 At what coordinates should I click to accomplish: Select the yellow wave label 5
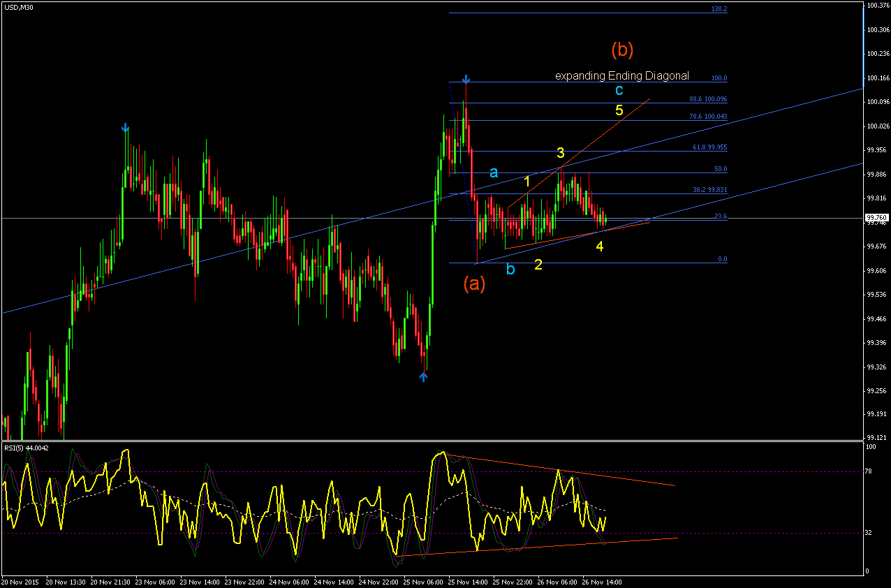(x=619, y=110)
